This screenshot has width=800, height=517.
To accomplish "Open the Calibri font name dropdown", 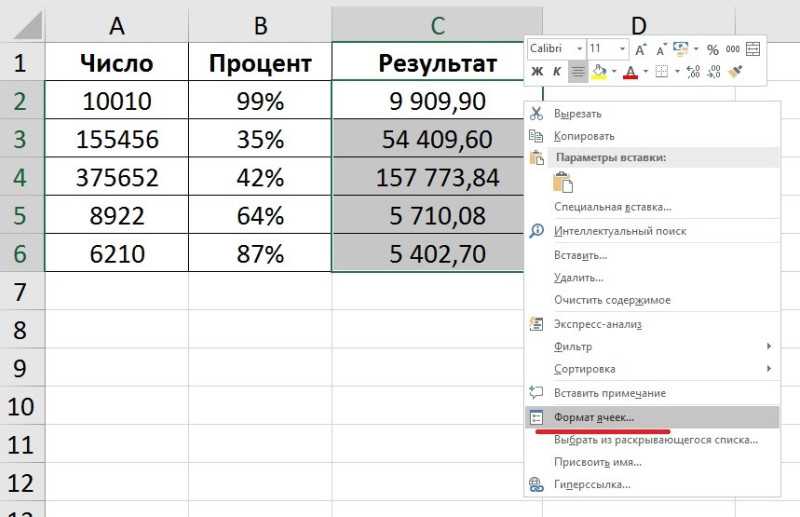I will click(x=580, y=49).
